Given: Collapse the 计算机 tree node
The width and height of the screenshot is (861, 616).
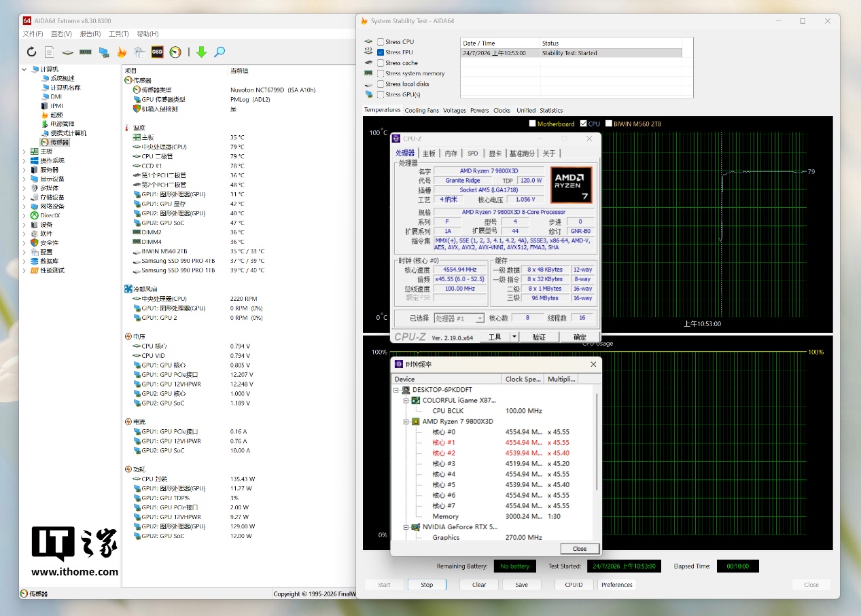Looking at the screenshot, I should 24,69.
